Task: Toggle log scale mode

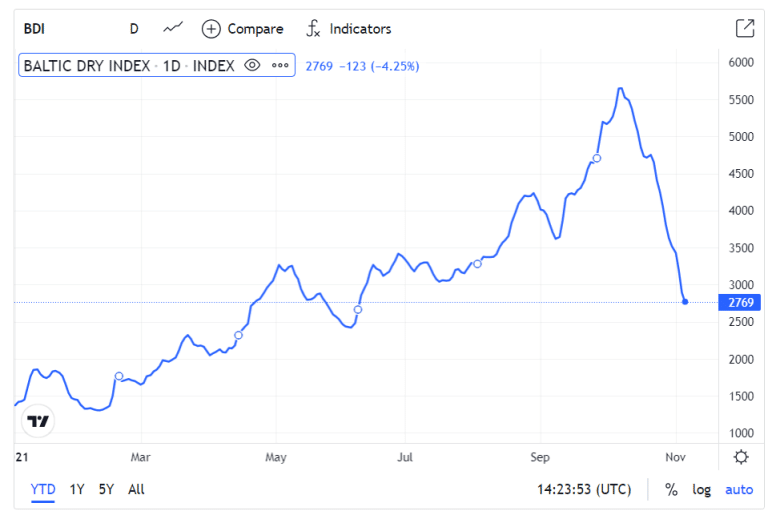Action: [x=701, y=490]
